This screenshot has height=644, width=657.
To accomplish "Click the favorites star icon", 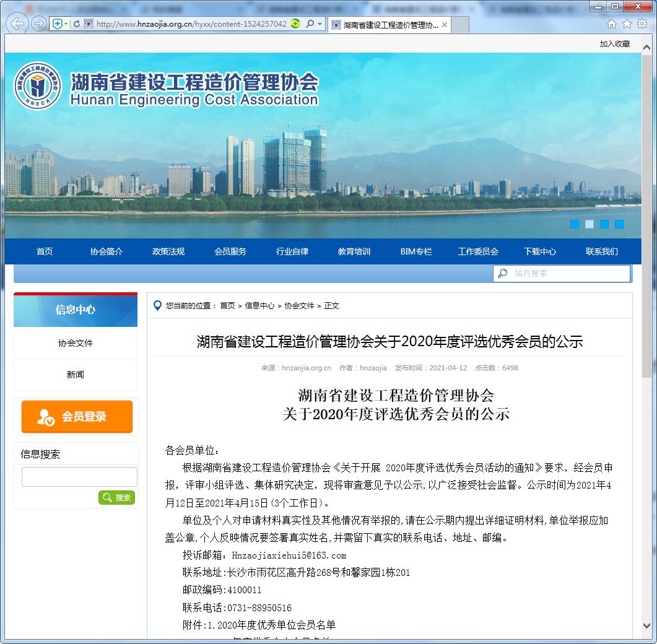I will (x=627, y=24).
